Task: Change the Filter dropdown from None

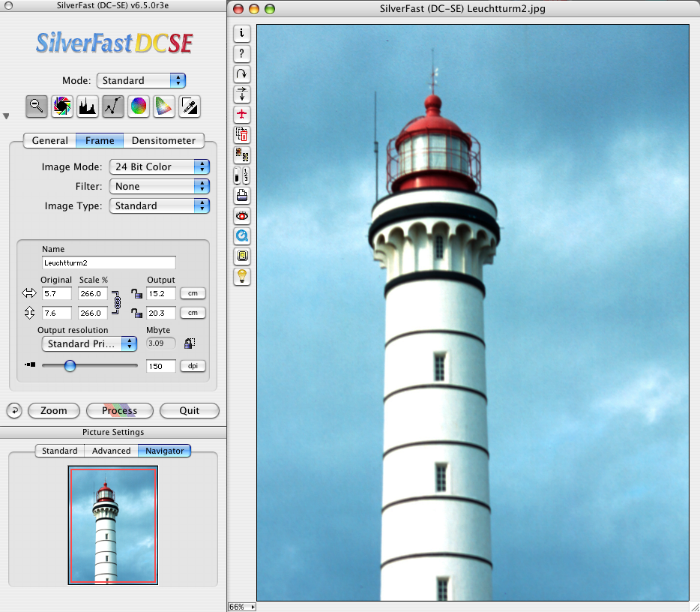Action: (x=159, y=186)
